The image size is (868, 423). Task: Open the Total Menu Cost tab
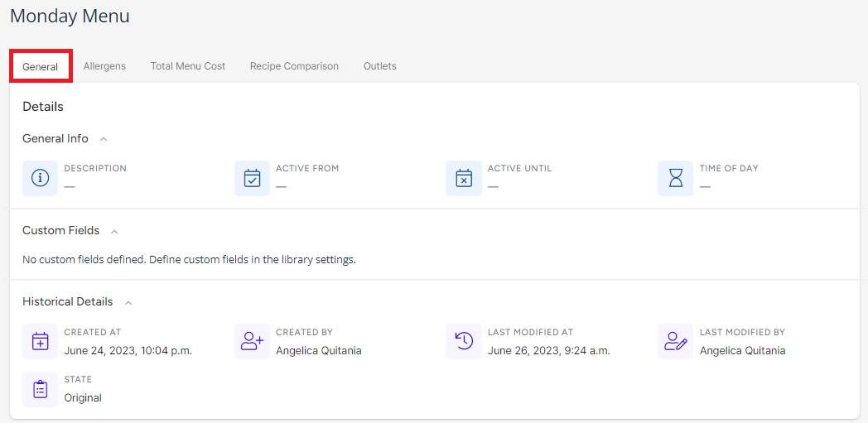coord(188,66)
